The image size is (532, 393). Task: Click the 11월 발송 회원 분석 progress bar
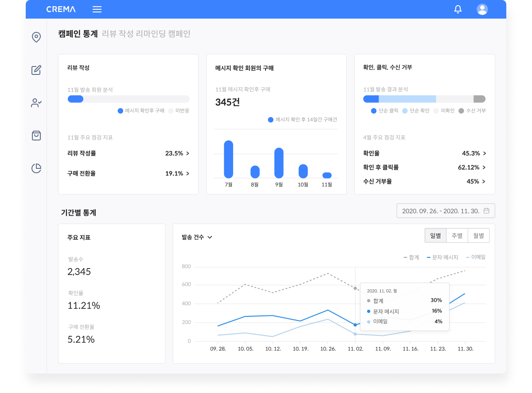tap(129, 99)
